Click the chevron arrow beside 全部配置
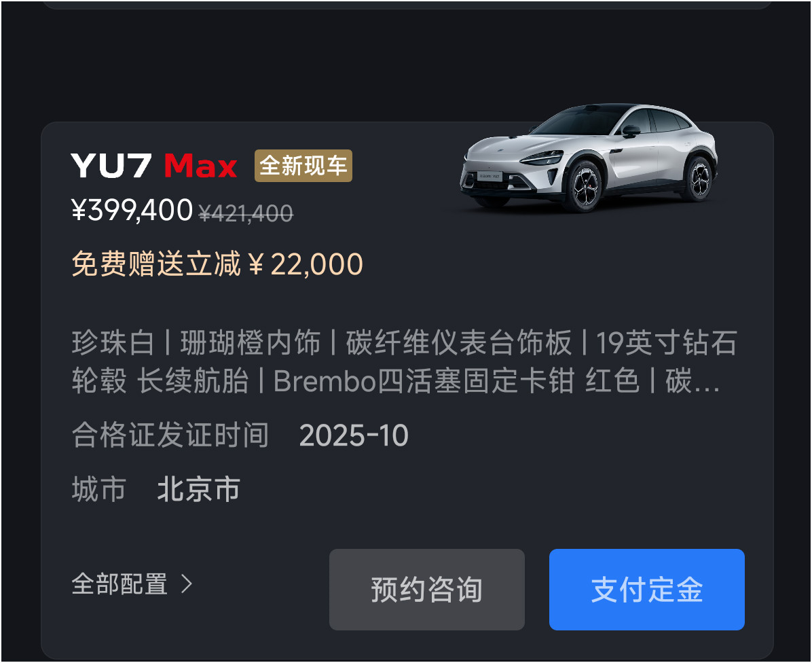The image size is (812, 663). [x=187, y=584]
